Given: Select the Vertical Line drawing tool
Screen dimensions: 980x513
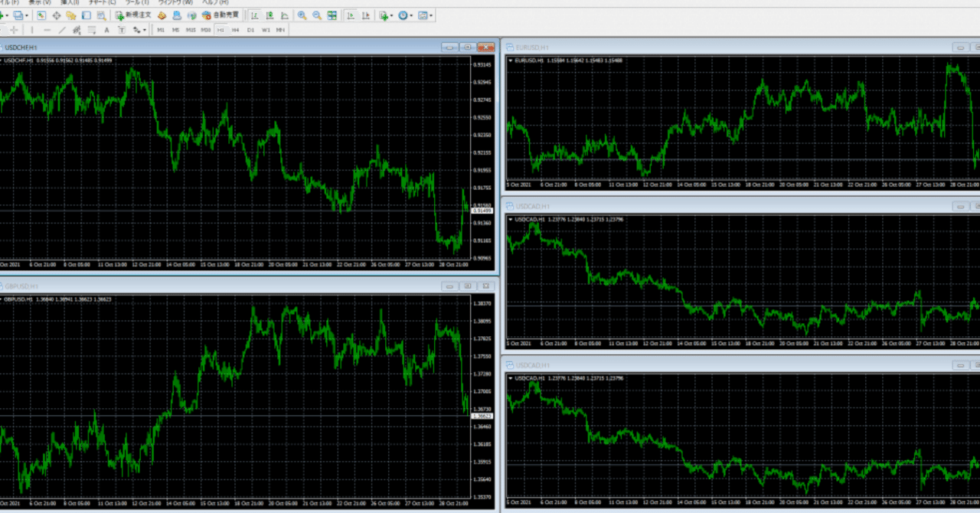Looking at the screenshot, I should 32,30.
